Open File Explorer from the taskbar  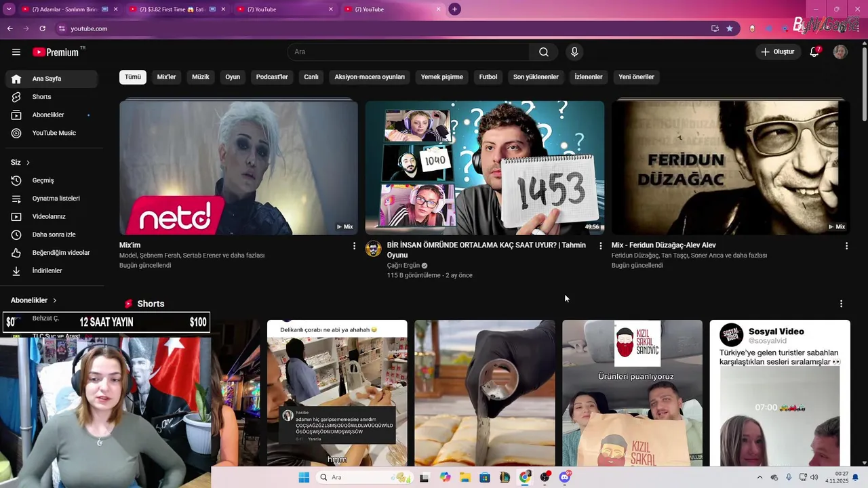pos(465,477)
